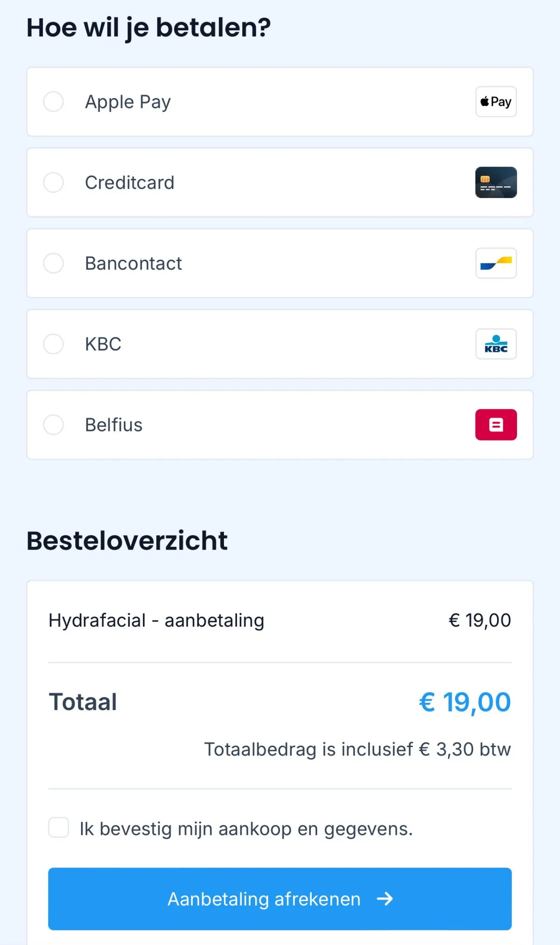Click the dark credit card icon
The width and height of the screenshot is (560, 945).
click(496, 183)
